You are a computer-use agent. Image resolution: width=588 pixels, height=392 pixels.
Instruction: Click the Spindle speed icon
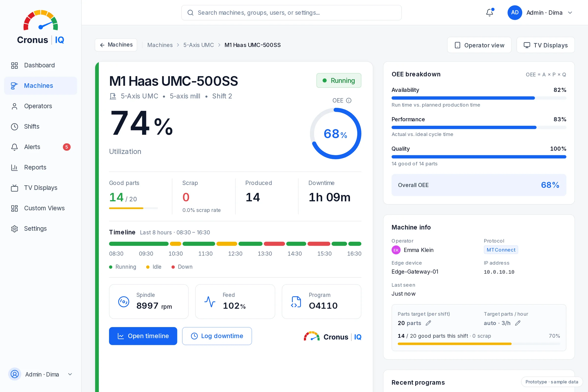coord(123,302)
